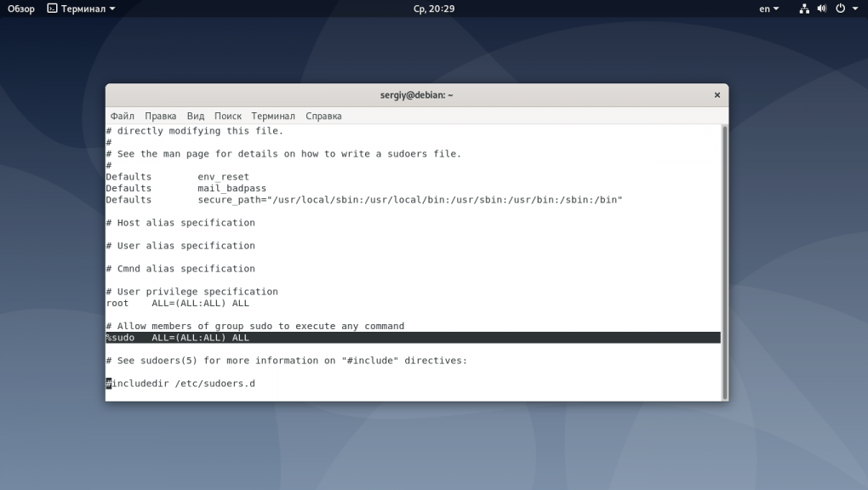868x490 pixels.
Task: Click the # directly modifying this file line
Action: pyautogui.click(x=195, y=131)
